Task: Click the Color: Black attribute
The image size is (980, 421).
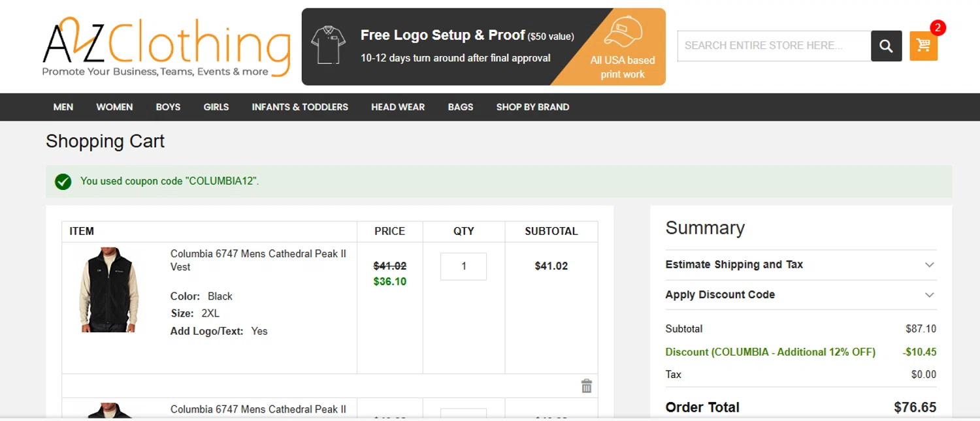Action: point(201,296)
